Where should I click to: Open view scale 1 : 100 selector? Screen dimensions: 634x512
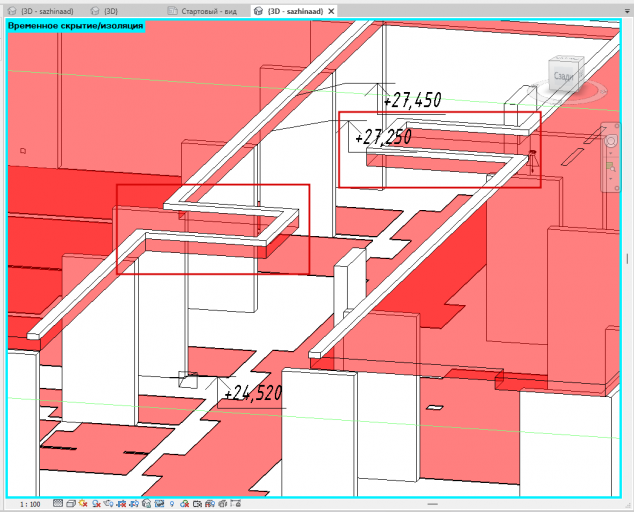click(x=30, y=504)
